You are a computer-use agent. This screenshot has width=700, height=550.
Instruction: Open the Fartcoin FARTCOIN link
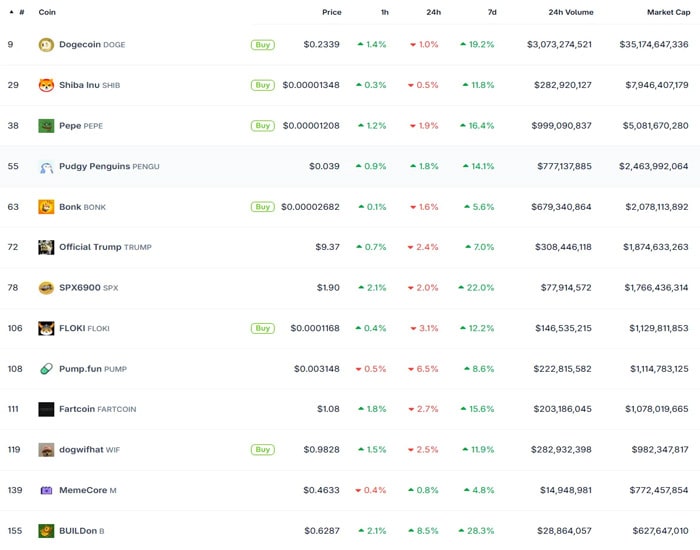point(97,409)
